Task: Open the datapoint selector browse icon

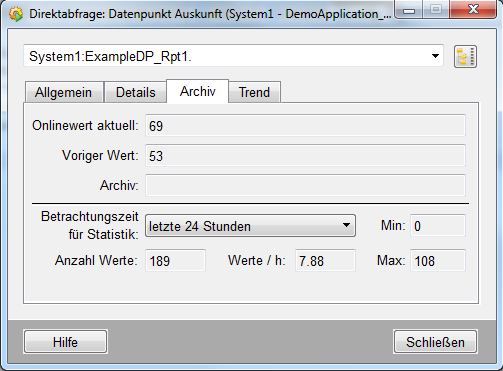Action: pyautogui.click(x=465, y=57)
